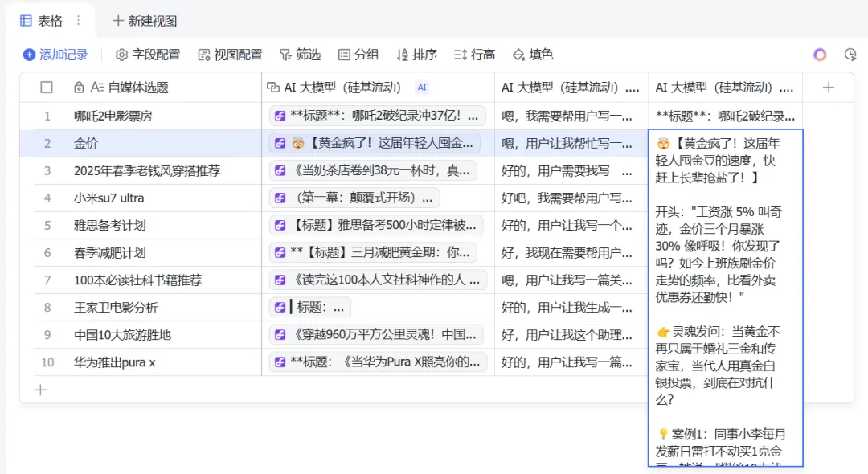The height and width of the screenshot is (474, 868).
Task: Open the 表格 tab options menu dots
Action: [x=79, y=20]
